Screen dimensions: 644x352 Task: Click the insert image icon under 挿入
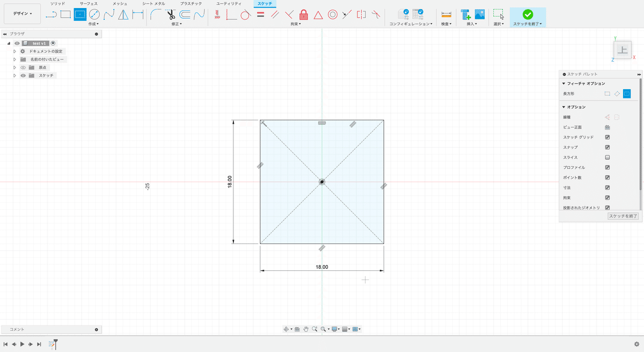click(x=480, y=15)
